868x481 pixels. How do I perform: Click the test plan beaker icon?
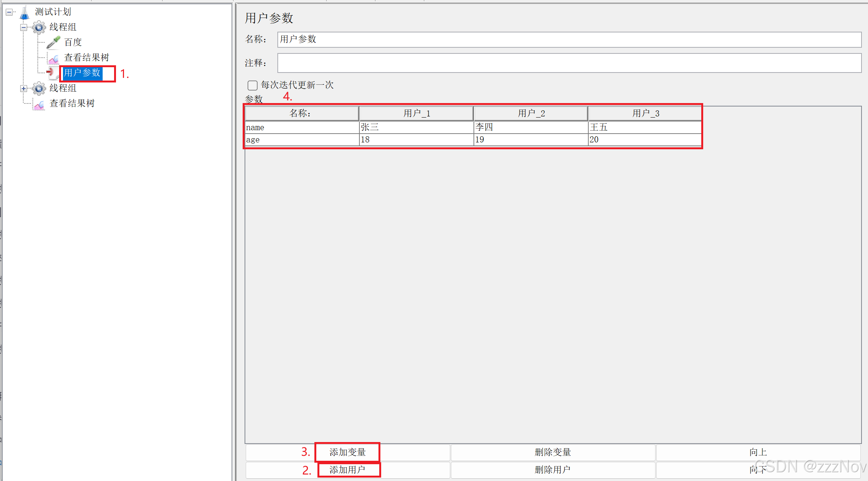24,13
